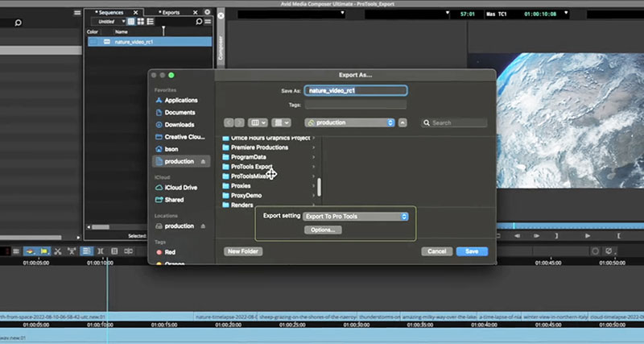
Task: Open the left project panel hamburger menu
Action: pos(77,13)
